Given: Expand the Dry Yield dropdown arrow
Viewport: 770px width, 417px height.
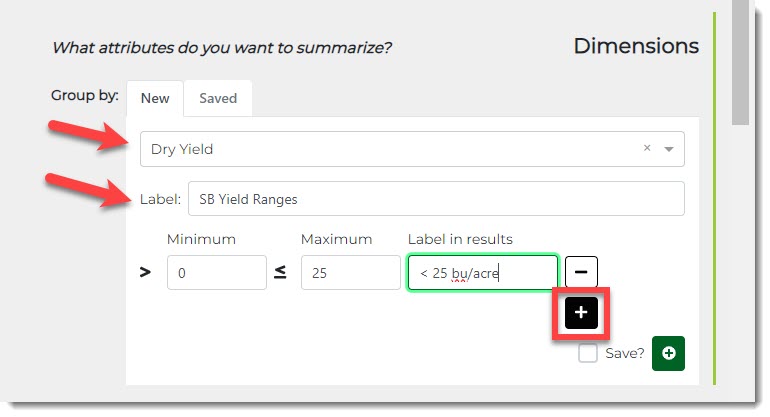Looking at the screenshot, I should tap(669, 149).
